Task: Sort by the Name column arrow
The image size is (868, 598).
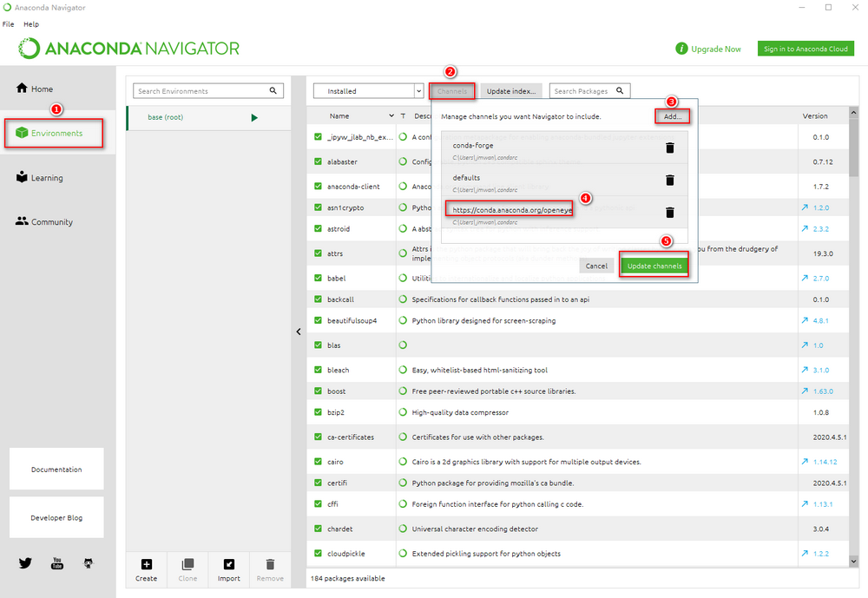Action: pyautogui.click(x=391, y=115)
